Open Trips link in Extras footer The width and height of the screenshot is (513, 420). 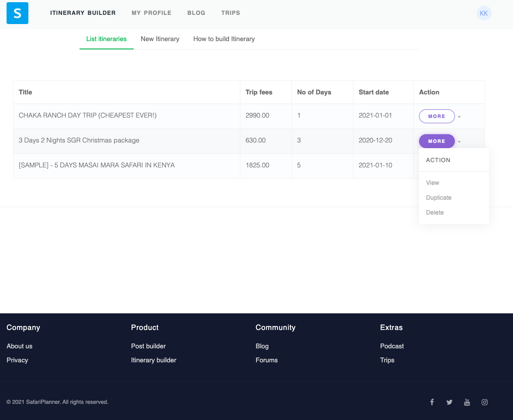(387, 360)
